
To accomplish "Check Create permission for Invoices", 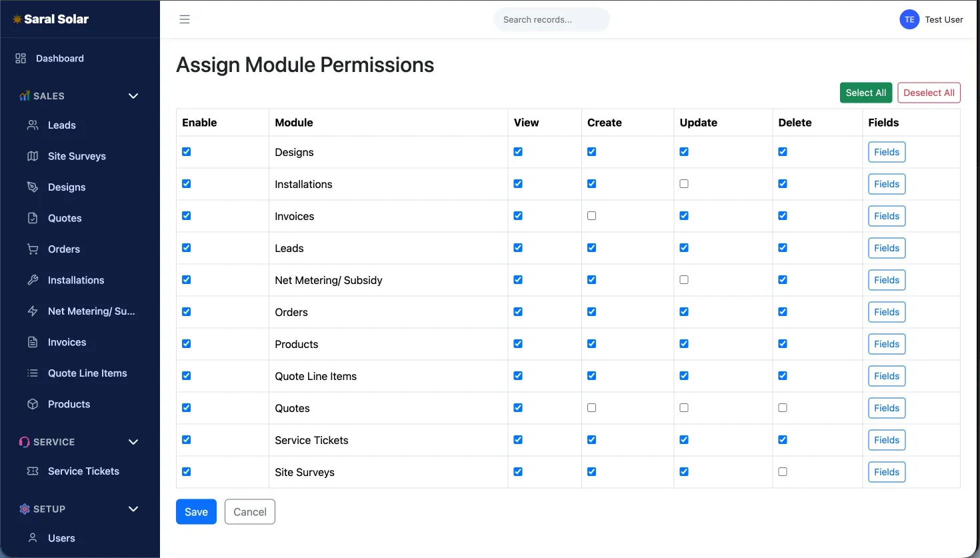I will click(x=591, y=215).
